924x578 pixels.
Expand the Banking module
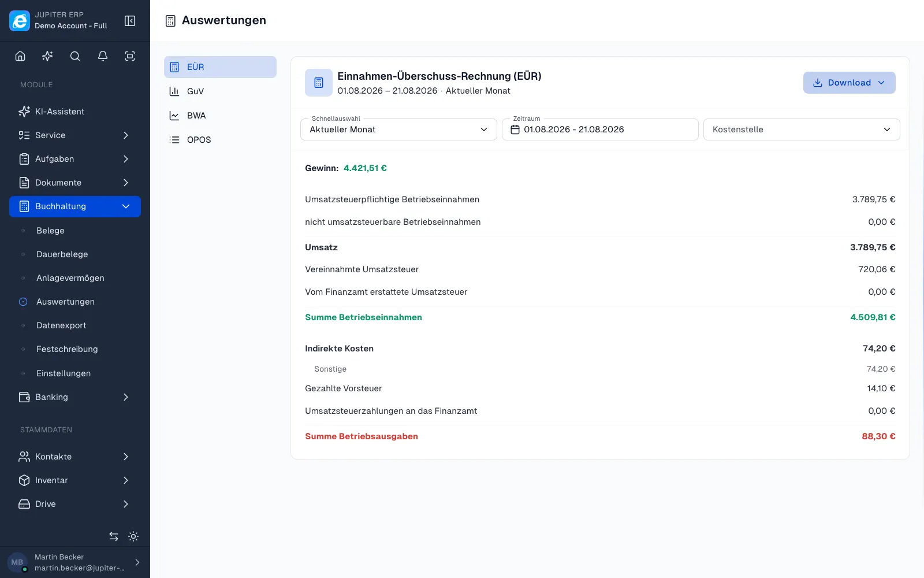click(x=75, y=397)
